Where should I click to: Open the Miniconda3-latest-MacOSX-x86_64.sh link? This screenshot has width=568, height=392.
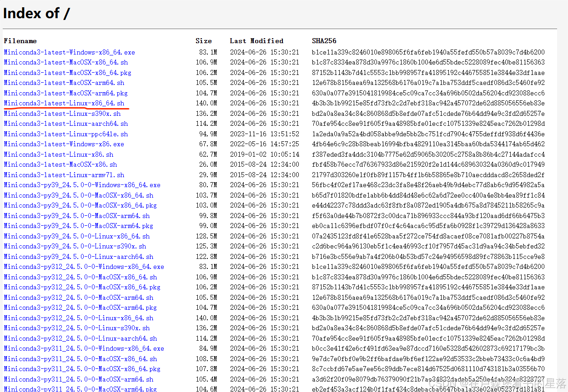click(66, 62)
